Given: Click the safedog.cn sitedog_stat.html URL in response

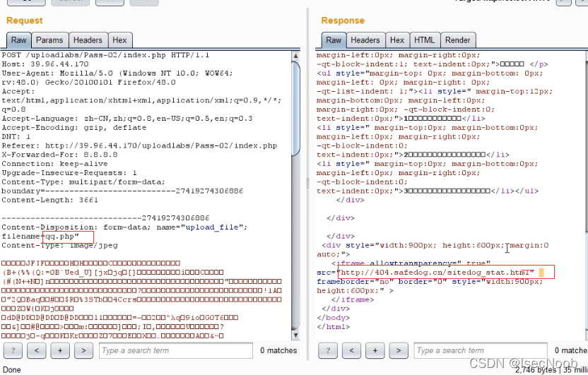Looking at the screenshot, I should (435, 273).
